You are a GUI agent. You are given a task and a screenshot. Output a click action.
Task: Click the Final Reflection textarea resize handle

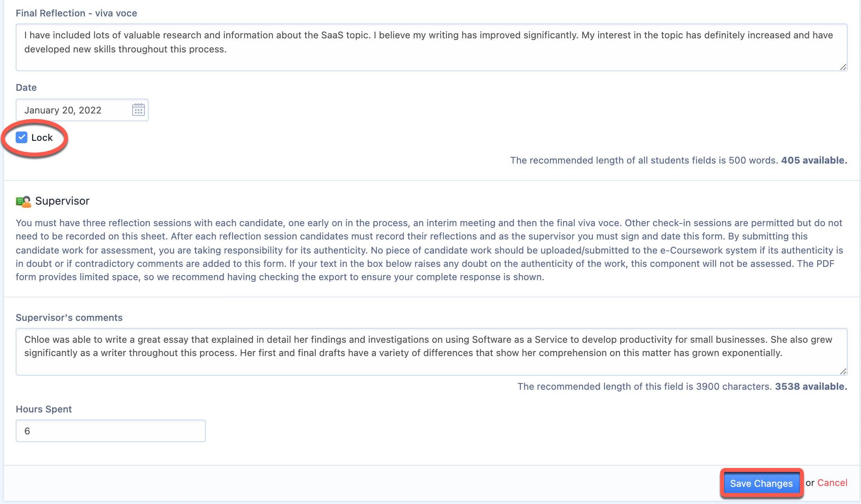843,67
